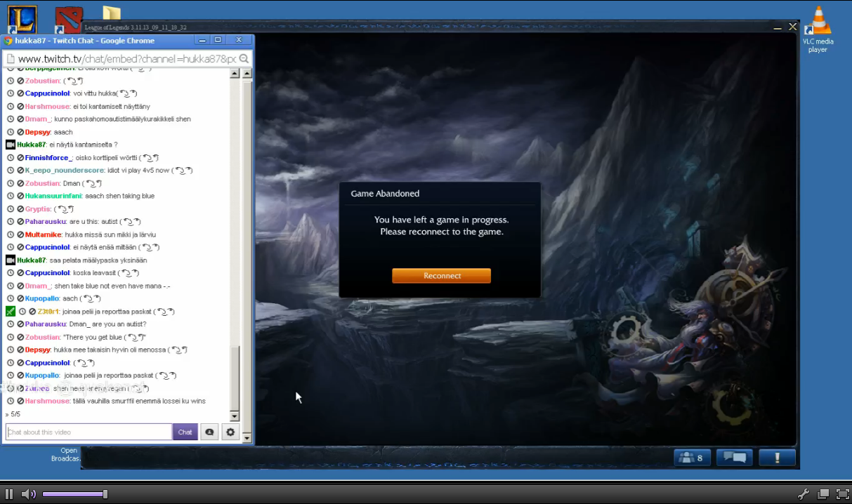Click the exclamation mark notification button
Image resolution: width=852 pixels, height=504 pixels.
(x=777, y=458)
